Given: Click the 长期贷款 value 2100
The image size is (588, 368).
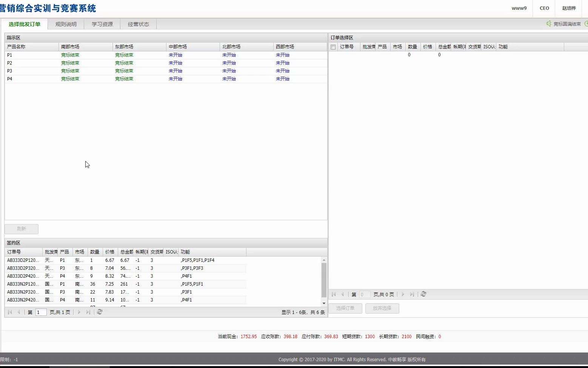Looking at the screenshot, I should [406, 337].
